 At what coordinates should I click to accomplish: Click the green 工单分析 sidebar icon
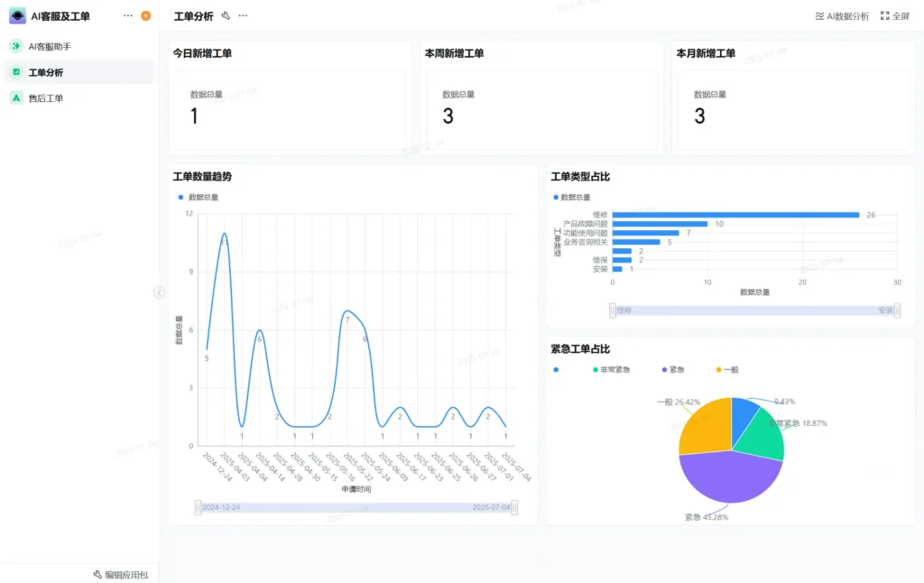pyautogui.click(x=16, y=72)
